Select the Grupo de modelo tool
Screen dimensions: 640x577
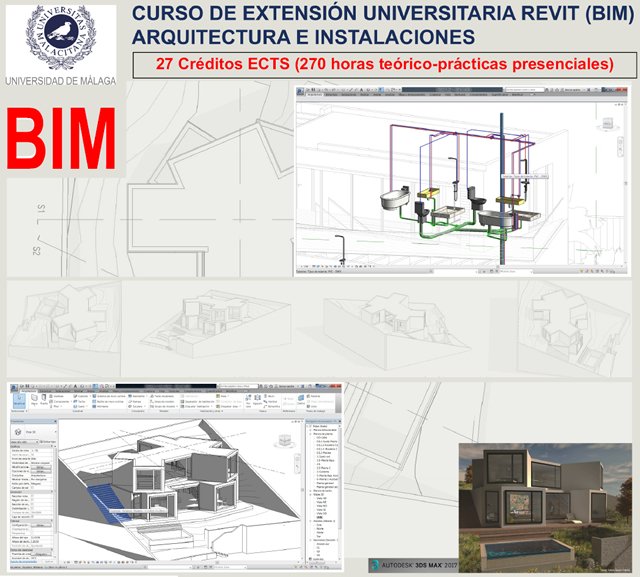(163, 406)
